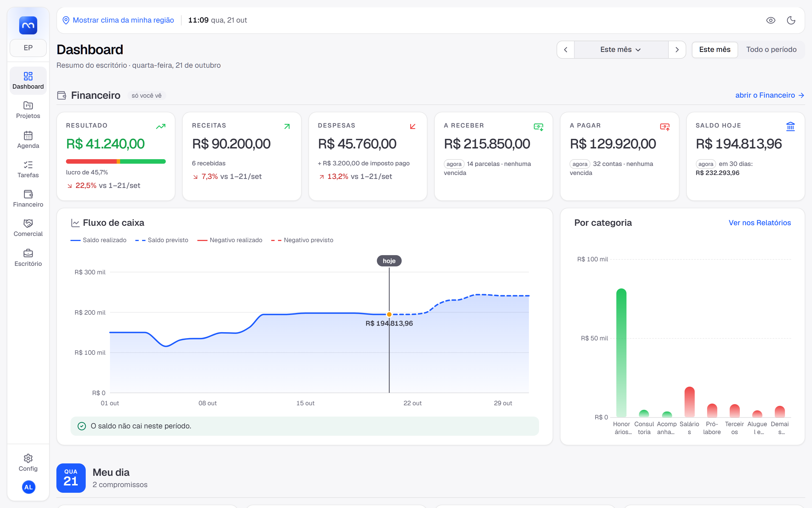This screenshot has height=508, width=812.
Task: Open Comercial in the sidebar
Action: (x=28, y=228)
